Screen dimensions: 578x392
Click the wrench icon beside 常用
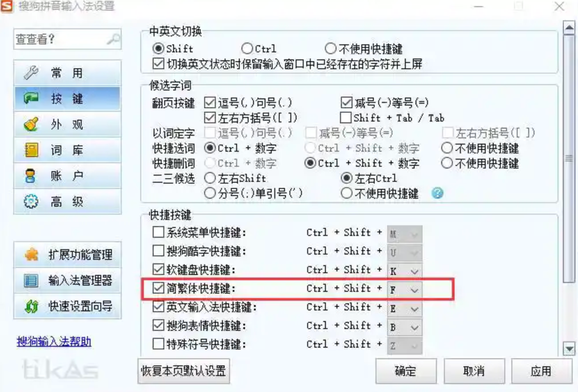tap(31, 73)
